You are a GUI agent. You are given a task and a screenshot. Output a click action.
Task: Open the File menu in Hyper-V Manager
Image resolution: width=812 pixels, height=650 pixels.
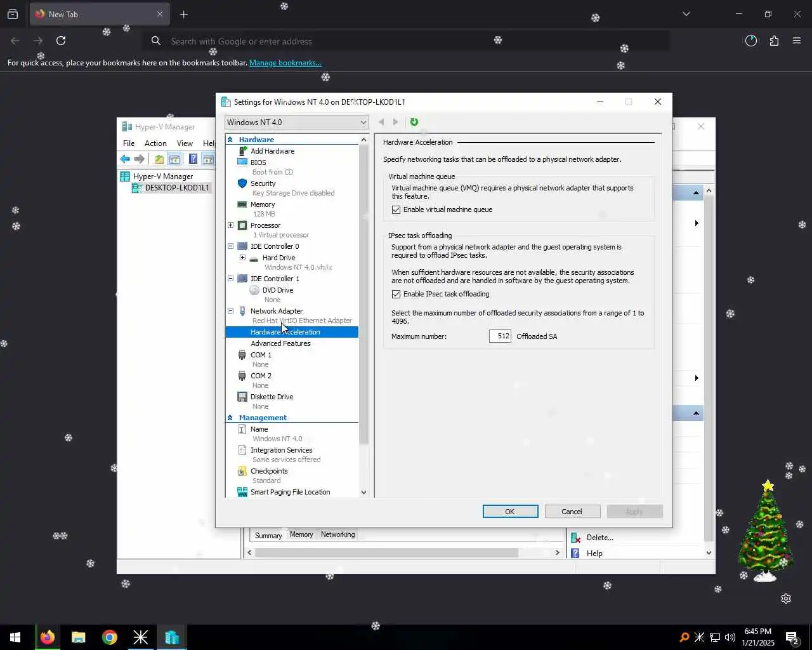[129, 143]
